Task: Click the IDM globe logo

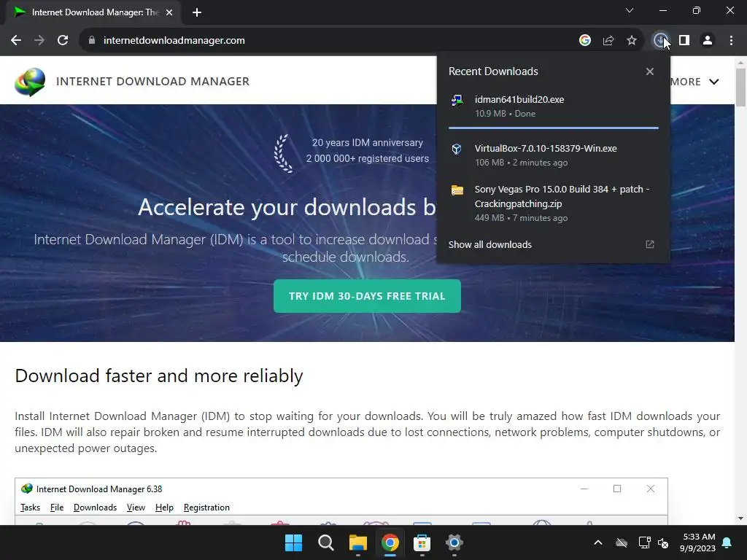Action: [x=30, y=82]
